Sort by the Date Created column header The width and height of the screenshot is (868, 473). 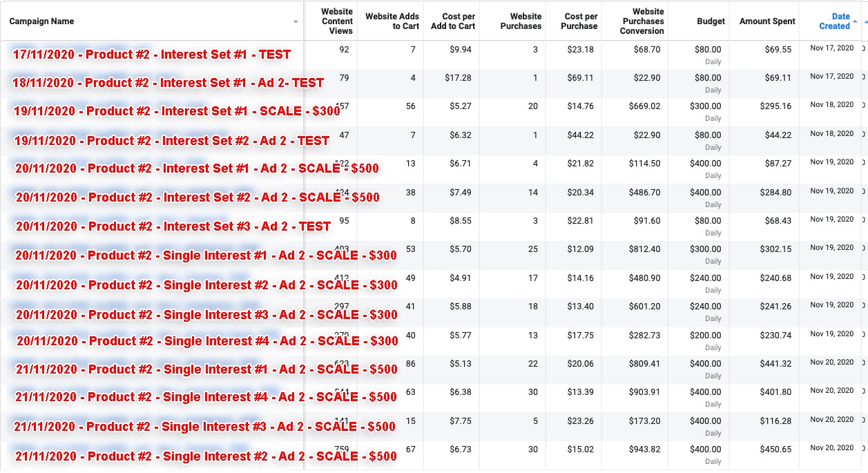834,21
